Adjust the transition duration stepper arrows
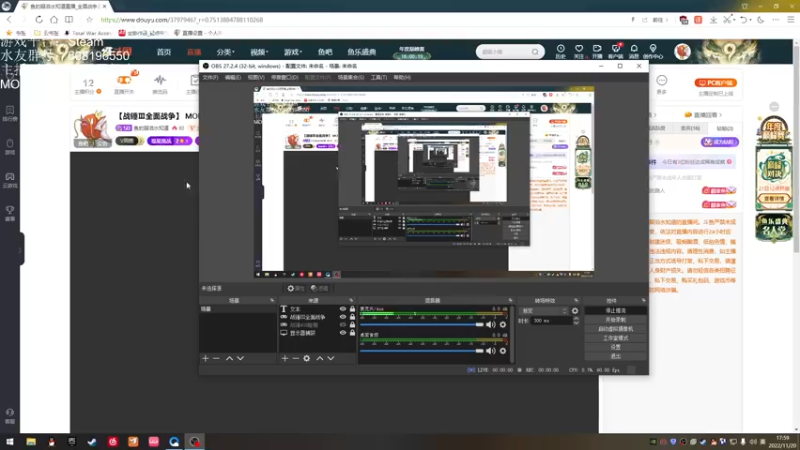Viewport: 800px width, 450px height. (576, 321)
